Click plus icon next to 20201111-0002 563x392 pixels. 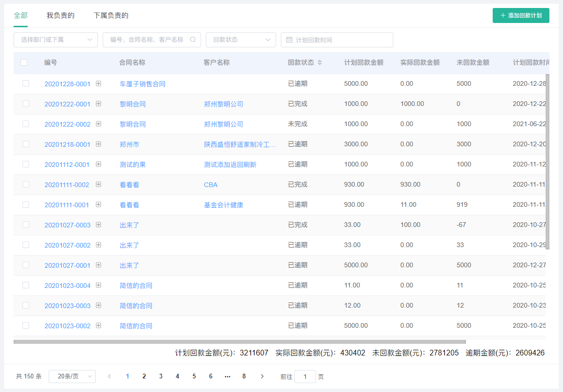point(98,184)
